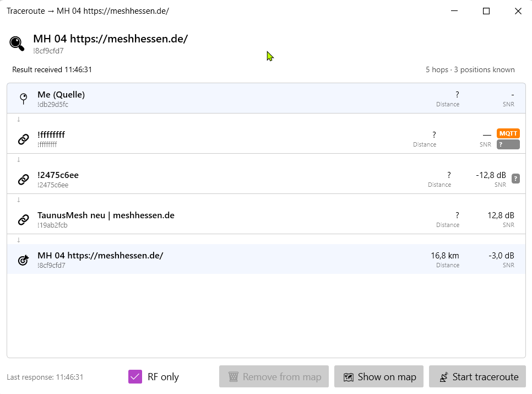
Task: Minimize the Traceroute window
Action: [x=454, y=11]
